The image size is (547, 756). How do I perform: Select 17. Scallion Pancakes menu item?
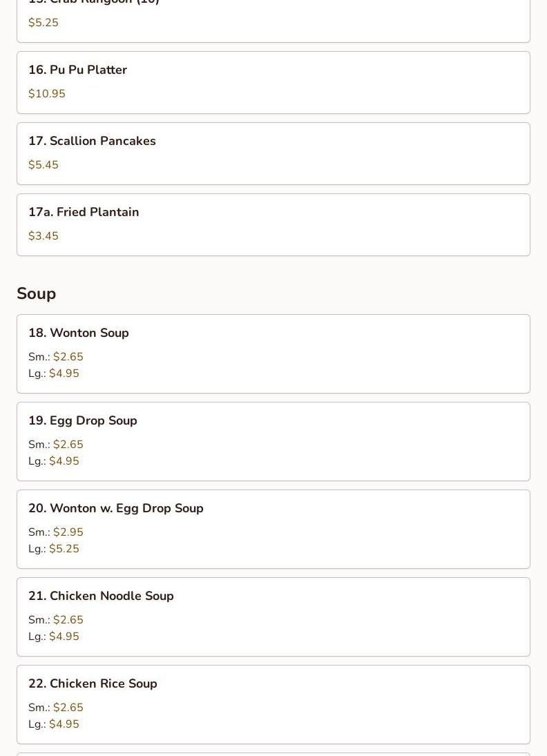(x=273, y=153)
